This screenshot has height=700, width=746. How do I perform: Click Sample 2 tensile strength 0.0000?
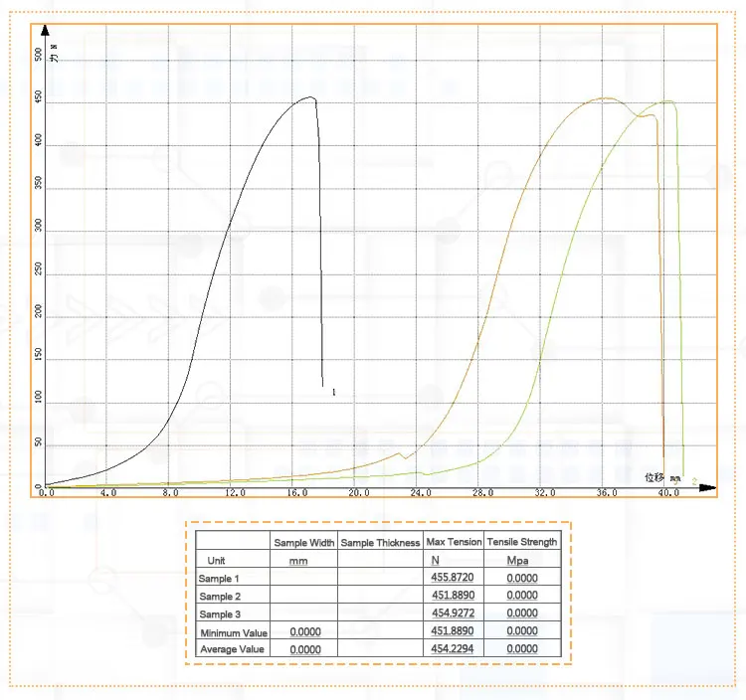point(522,596)
